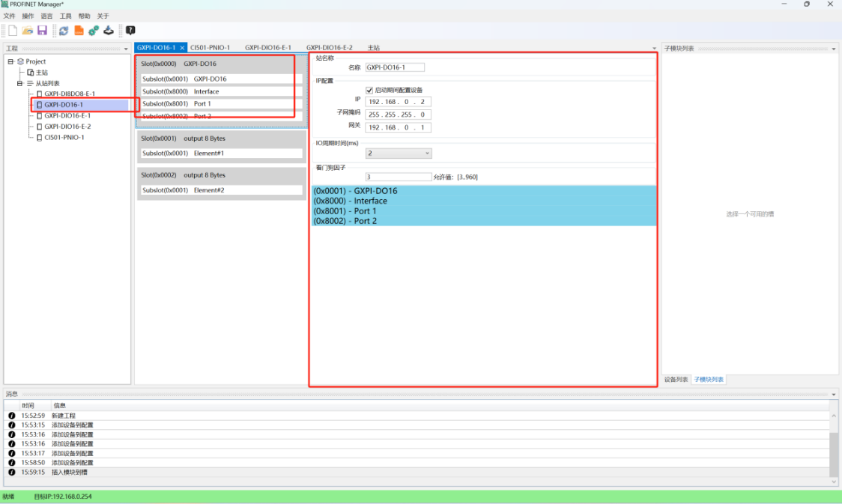Collapse the Project tree node

[10, 61]
